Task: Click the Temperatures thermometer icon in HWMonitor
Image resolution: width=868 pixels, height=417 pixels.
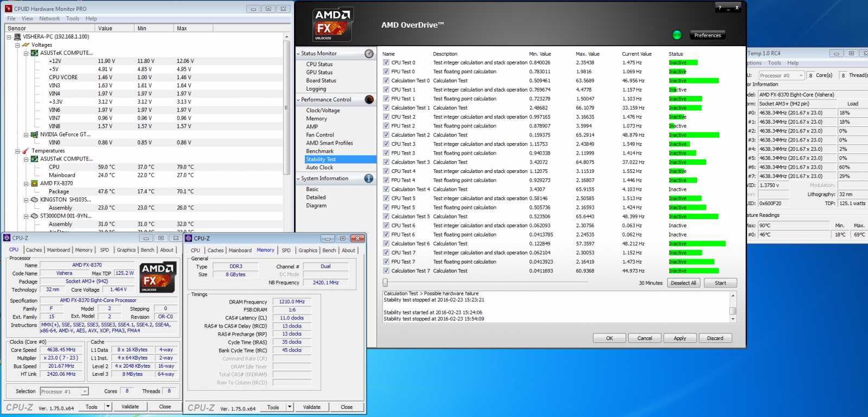Action: point(25,151)
